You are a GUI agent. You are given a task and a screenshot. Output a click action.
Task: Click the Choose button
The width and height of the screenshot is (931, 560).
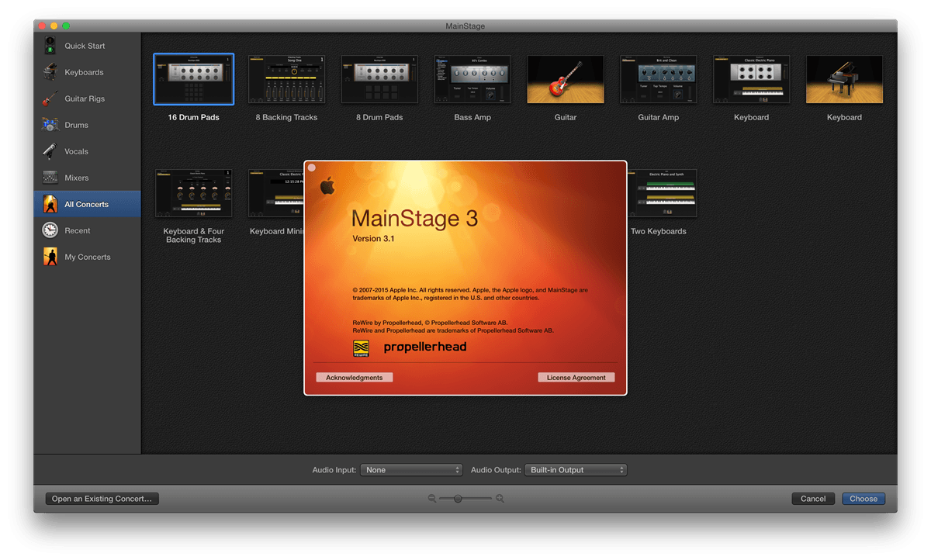click(864, 499)
